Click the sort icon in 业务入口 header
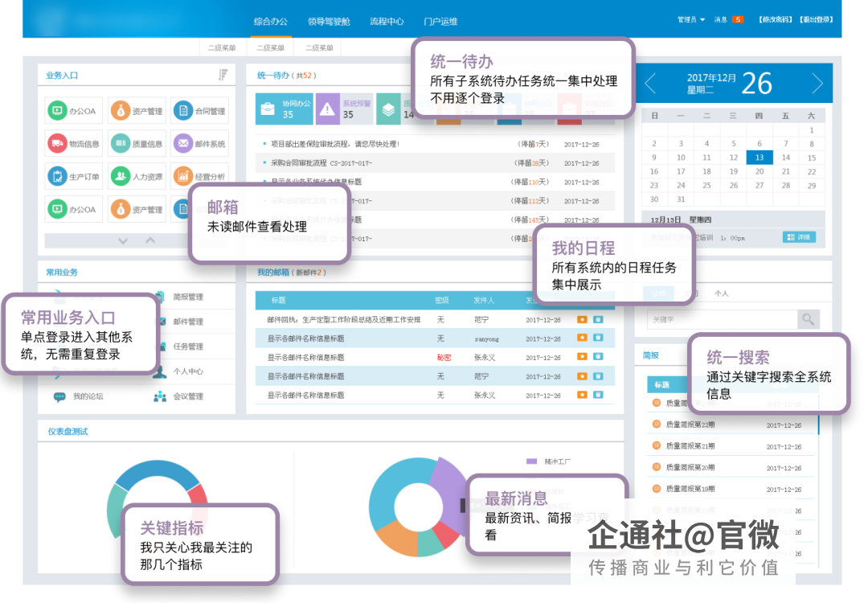The width and height of the screenshot is (868, 603). coord(223,75)
